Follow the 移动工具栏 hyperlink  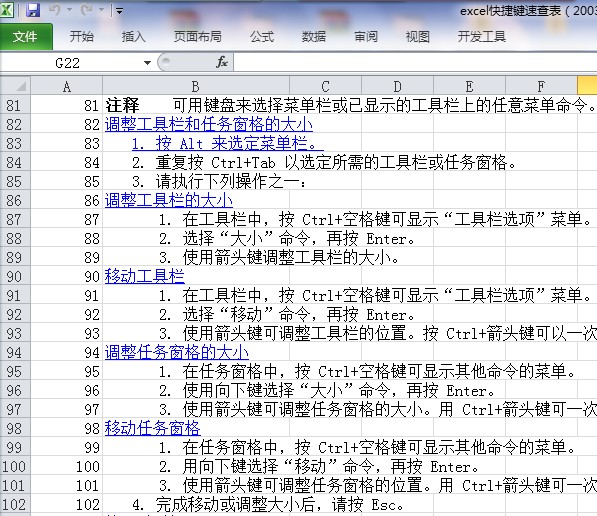pyautogui.click(x=145, y=276)
